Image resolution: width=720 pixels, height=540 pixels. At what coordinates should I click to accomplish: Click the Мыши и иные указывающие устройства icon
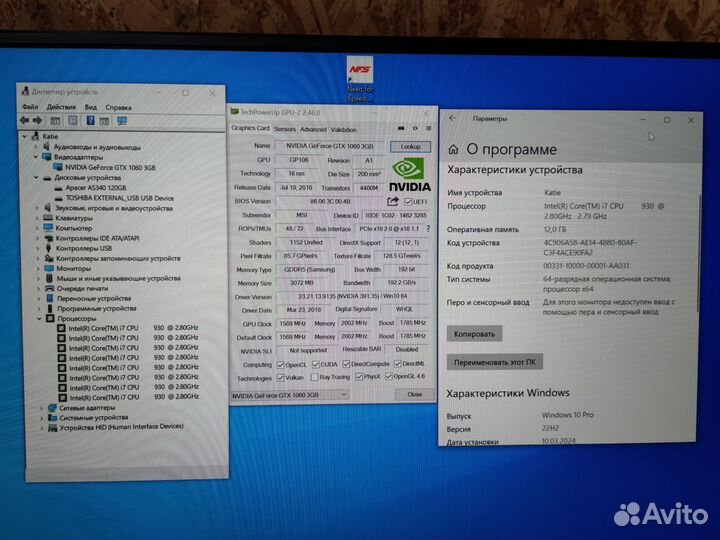[x=50, y=278]
